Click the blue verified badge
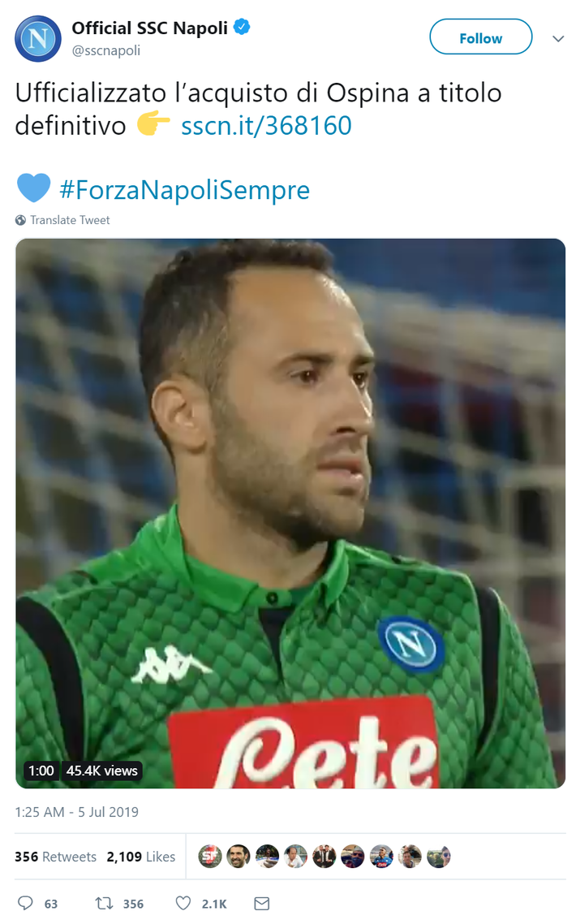Screen dimensions: 576x924 tap(242, 27)
